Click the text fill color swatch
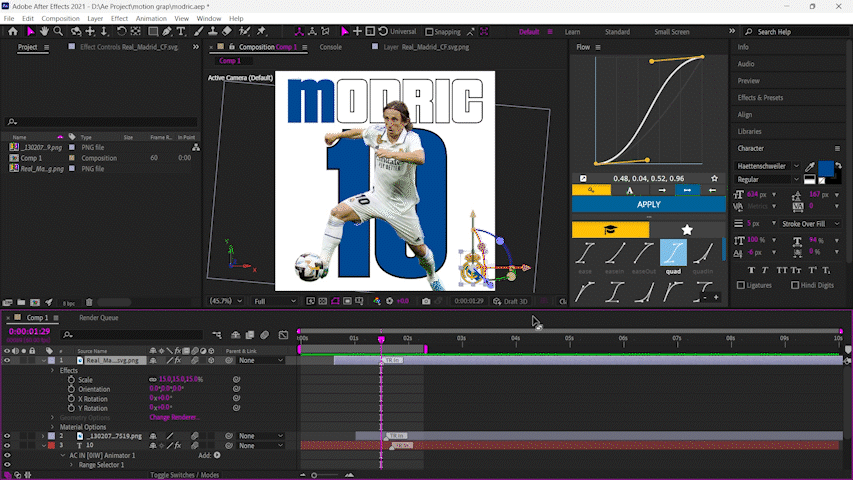The width and height of the screenshot is (853, 480). [x=825, y=169]
